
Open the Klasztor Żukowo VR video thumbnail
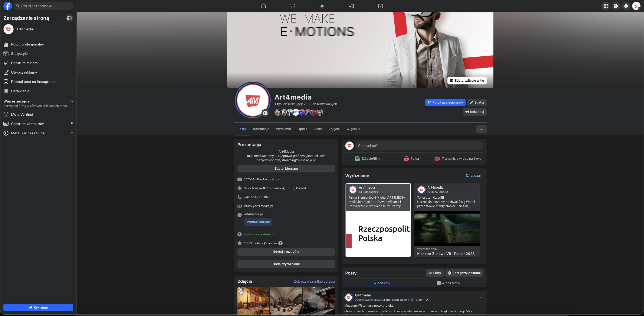point(447,228)
